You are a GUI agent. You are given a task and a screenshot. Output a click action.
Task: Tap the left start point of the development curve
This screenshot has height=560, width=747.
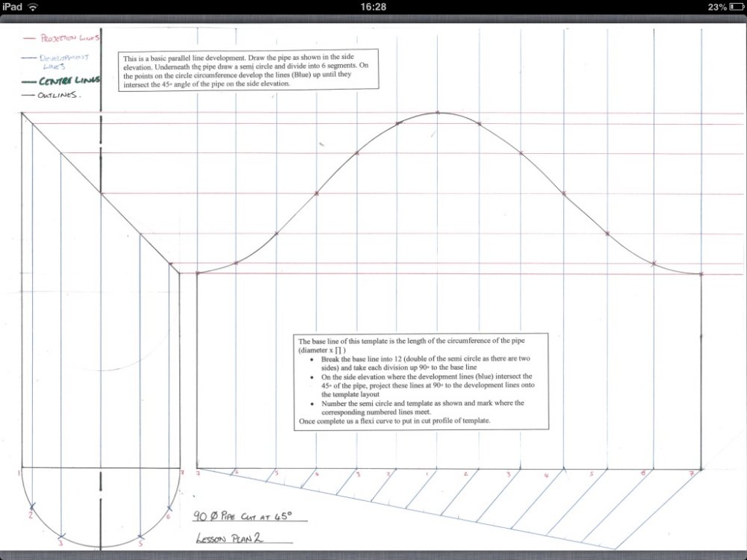196,273
